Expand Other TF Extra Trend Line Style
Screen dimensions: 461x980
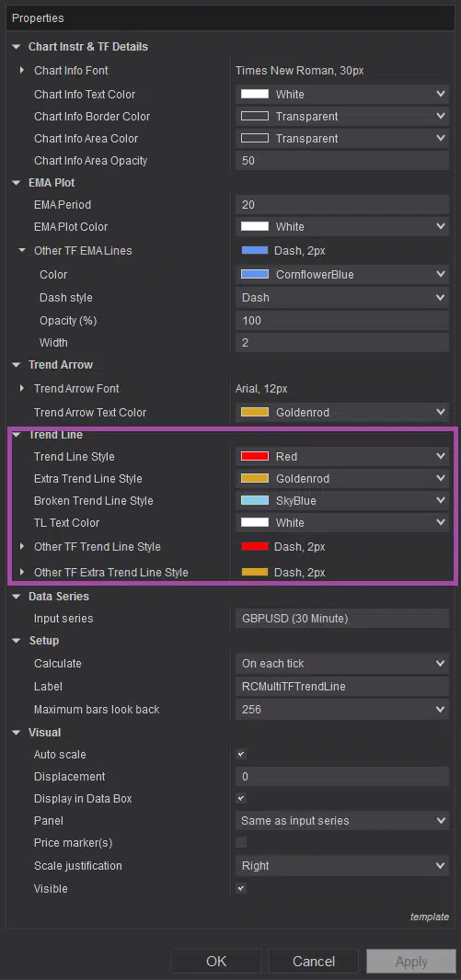pos(22,573)
